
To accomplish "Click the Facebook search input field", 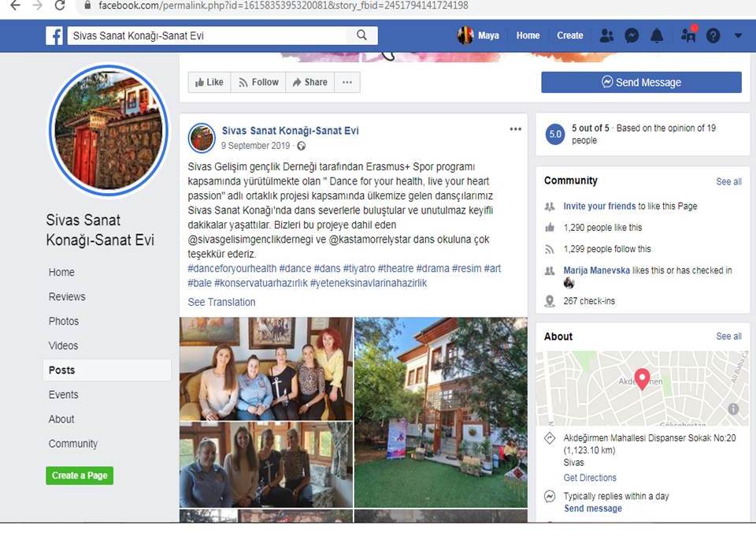I will pyautogui.click(x=207, y=35).
